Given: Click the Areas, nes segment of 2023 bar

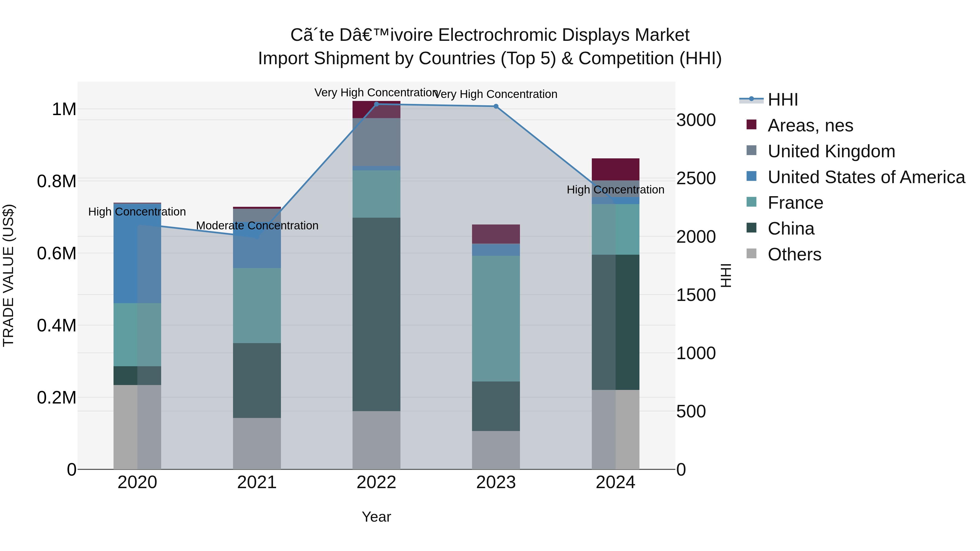Looking at the screenshot, I should [x=496, y=234].
